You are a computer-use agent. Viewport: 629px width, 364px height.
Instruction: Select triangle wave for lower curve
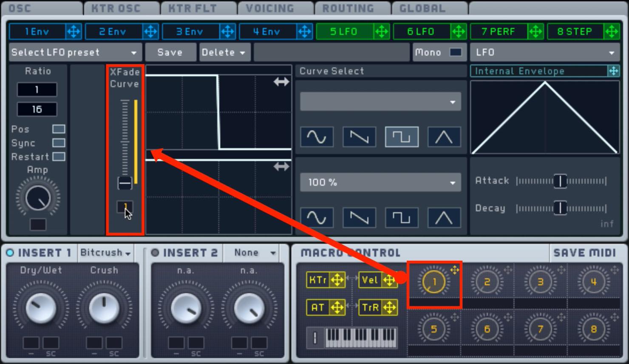point(444,217)
